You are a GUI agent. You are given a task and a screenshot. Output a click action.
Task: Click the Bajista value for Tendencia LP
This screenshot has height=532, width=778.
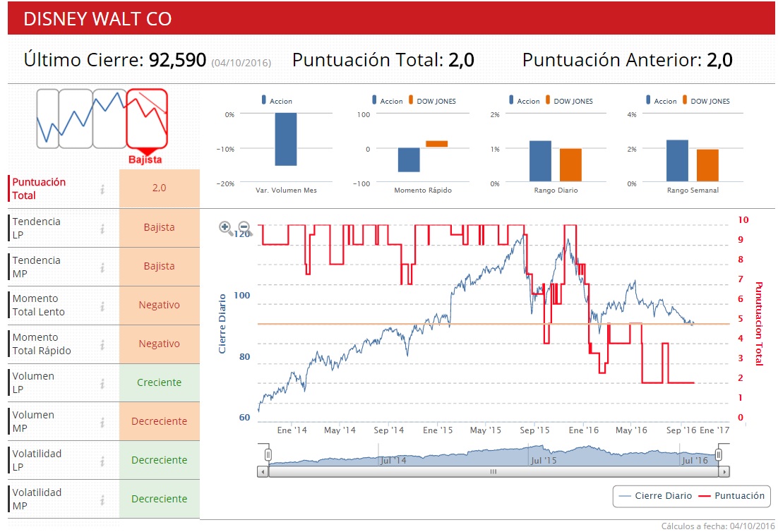tap(160, 228)
